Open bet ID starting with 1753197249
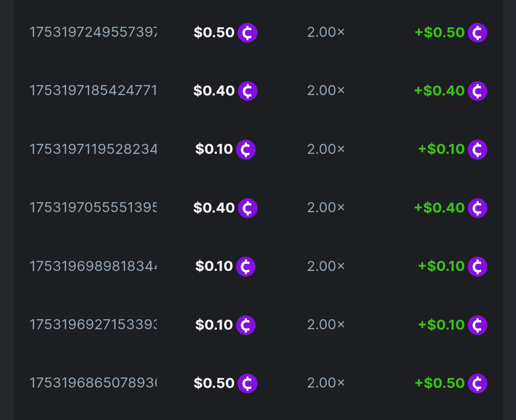516x420 pixels. click(93, 32)
